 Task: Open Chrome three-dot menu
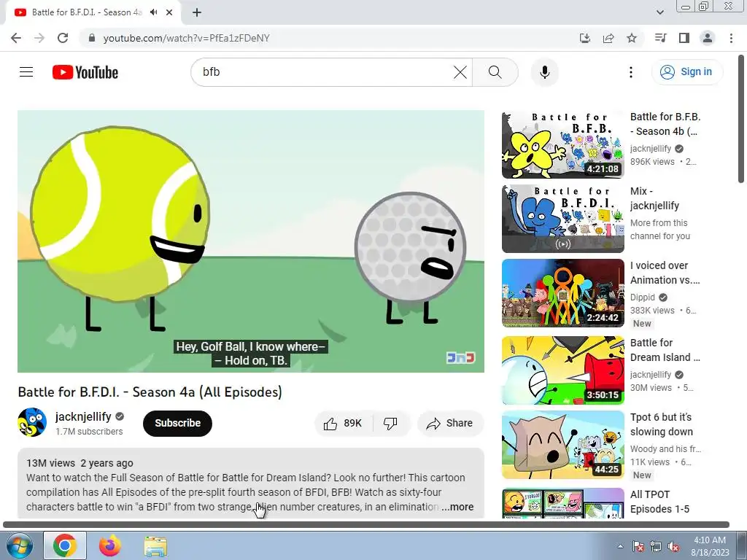(x=731, y=38)
